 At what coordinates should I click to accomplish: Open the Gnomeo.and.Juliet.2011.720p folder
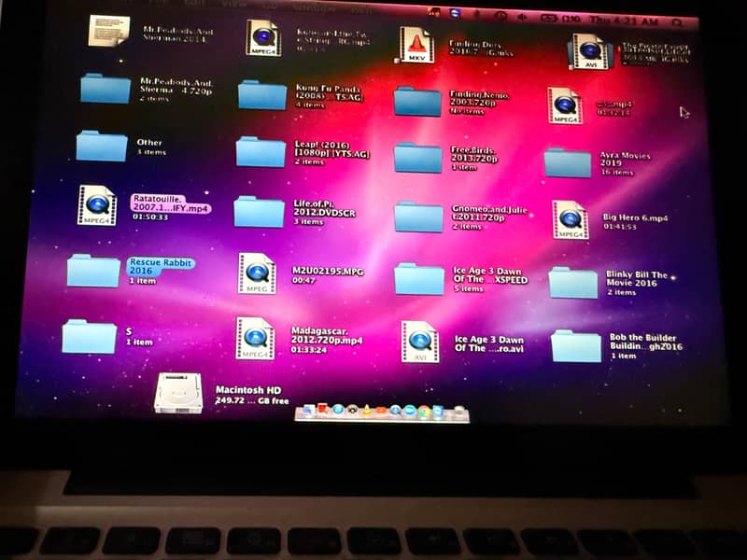418,217
